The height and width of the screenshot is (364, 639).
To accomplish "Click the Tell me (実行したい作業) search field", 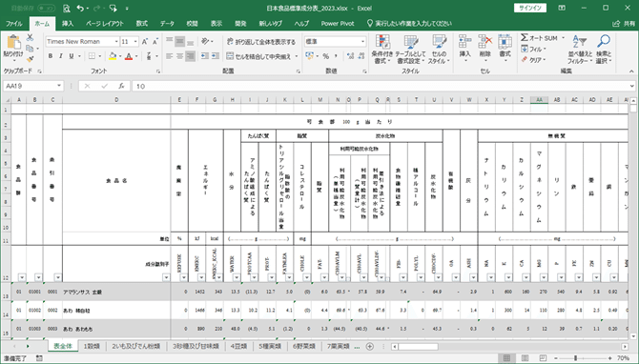I will coord(409,24).
